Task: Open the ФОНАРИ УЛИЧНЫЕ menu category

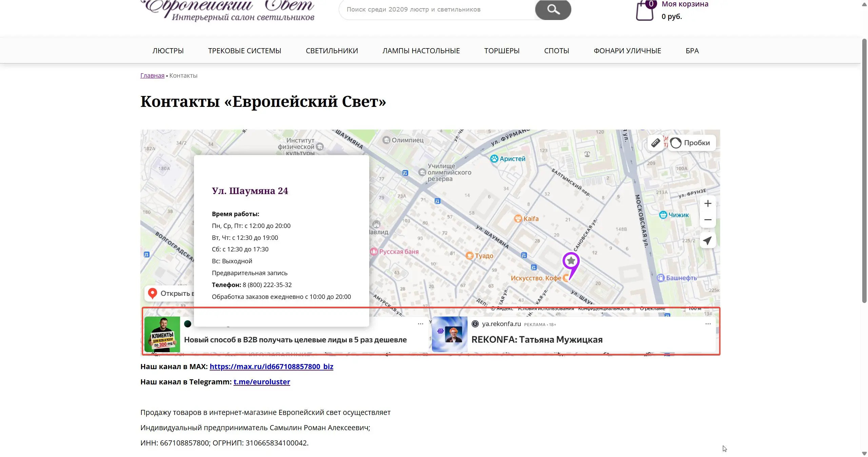Action: point(627,51)
